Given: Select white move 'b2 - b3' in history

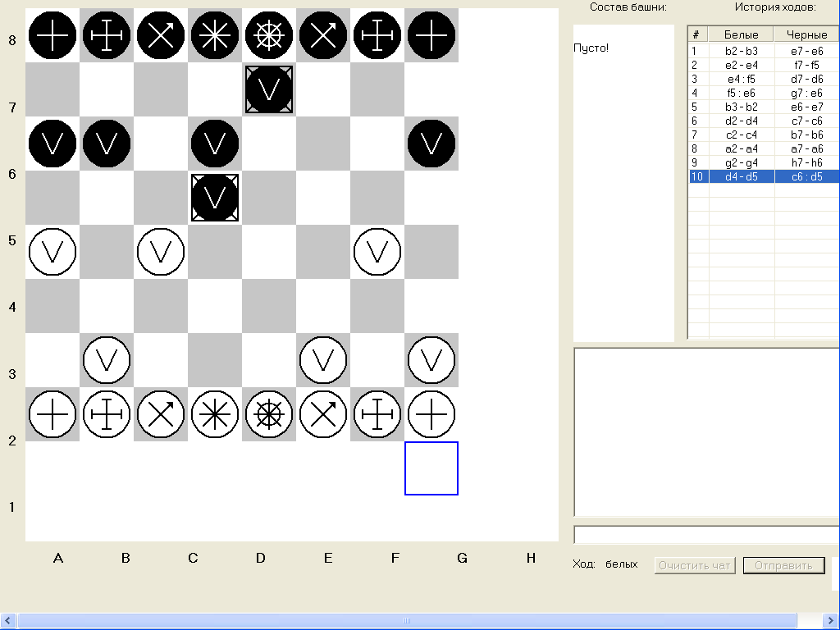Looking at the screenshot, I should pyautogui.click(x=742, y=51).
